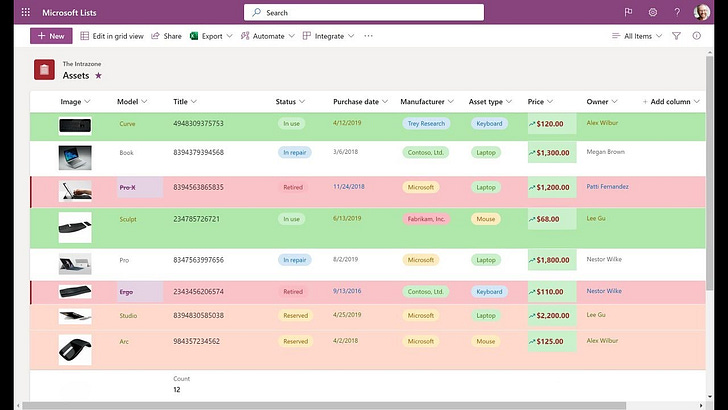Open the Image column header menu
This screenshot has height=410, width=728.
tap(75, 101)
